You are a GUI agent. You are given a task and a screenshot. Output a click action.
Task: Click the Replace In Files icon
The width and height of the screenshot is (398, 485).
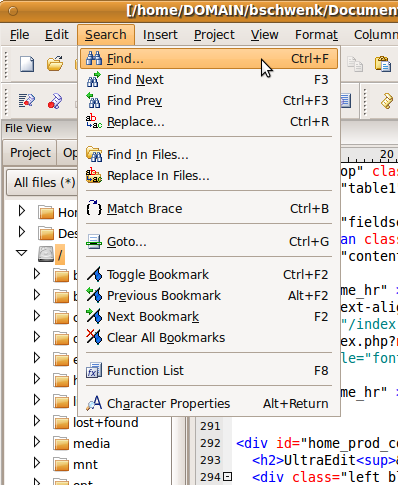coord(94,176)
